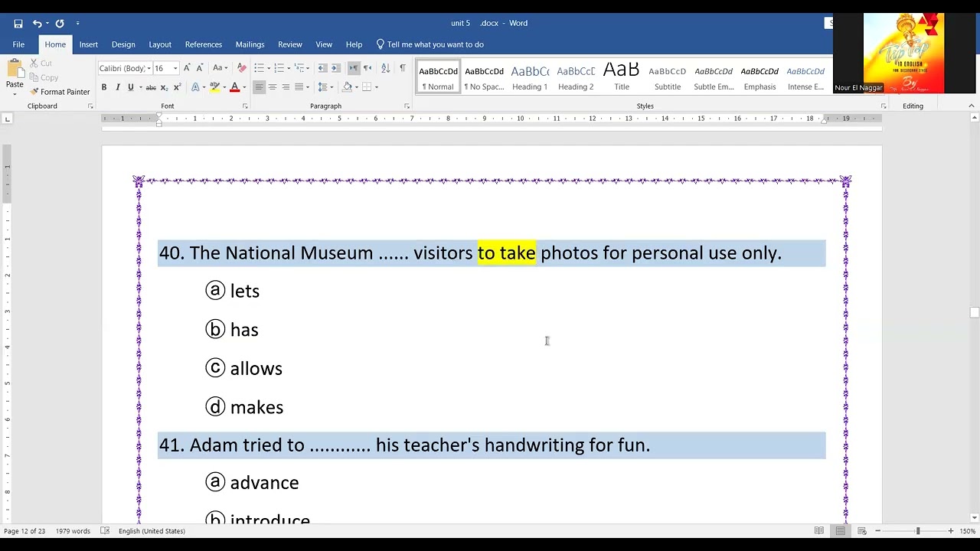Click the zoom slider handle
Image resolution: width=980 pixels, height=551 pixels.
[918, 531]
